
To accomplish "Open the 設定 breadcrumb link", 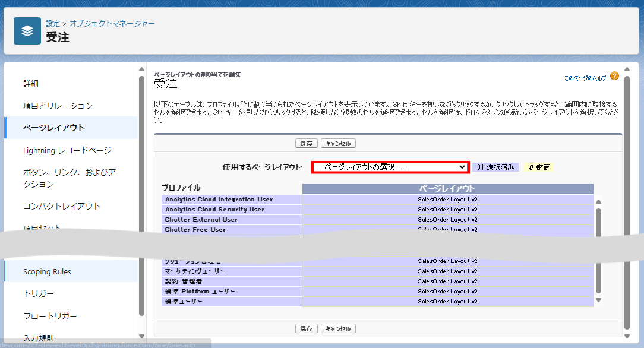I will (53, 23).
